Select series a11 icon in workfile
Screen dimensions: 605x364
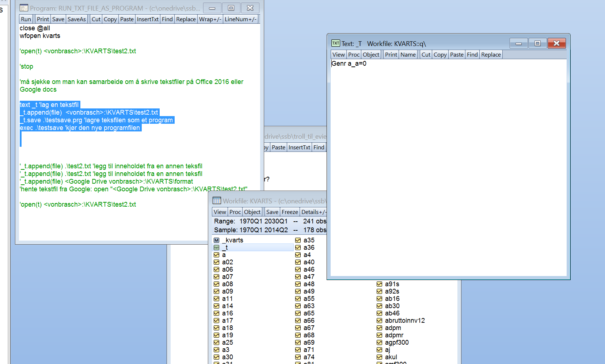217,299
